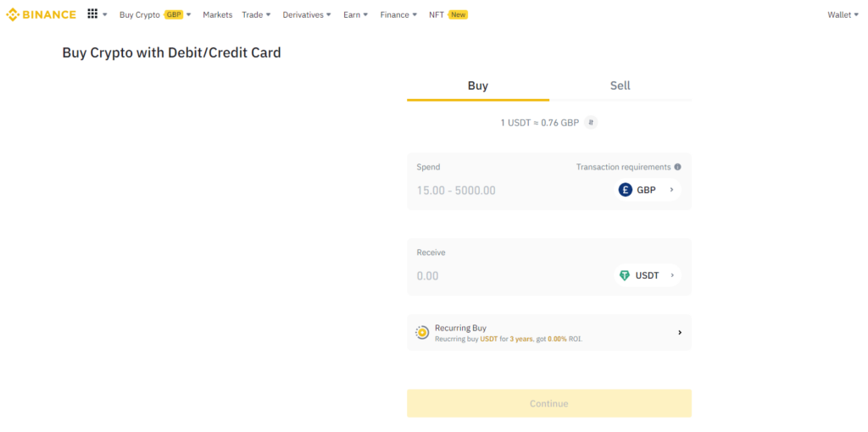
Task: Click the GBP pound currency icon
Action: [x=626, y=190]
